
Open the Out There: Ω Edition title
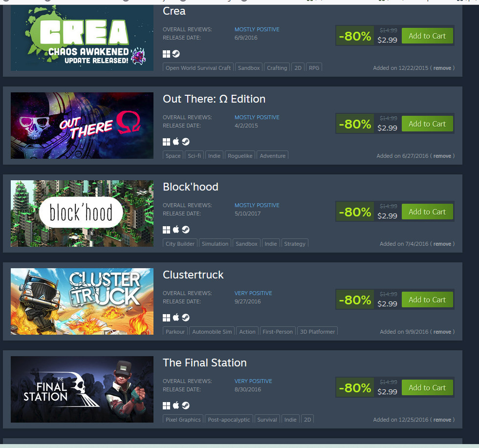(214, 99)
